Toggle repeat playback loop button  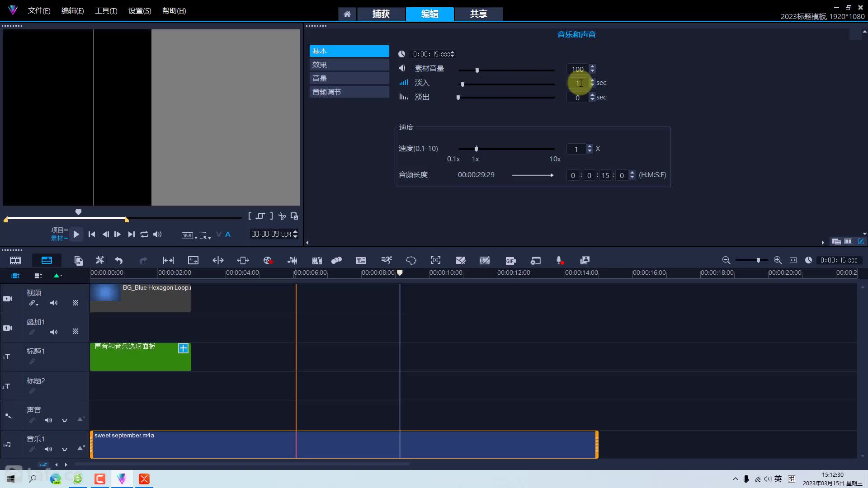[144, 234]
